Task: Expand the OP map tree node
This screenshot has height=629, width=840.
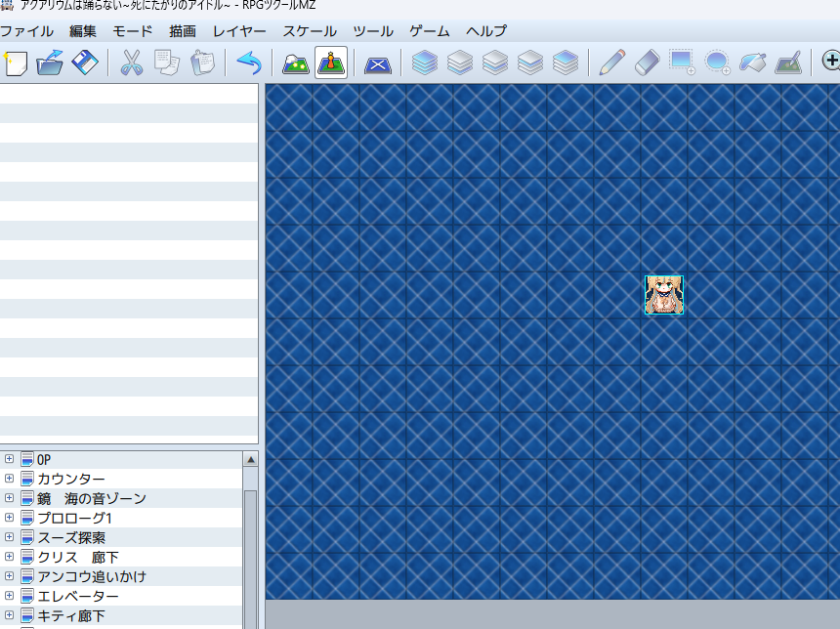Action: 9,459
